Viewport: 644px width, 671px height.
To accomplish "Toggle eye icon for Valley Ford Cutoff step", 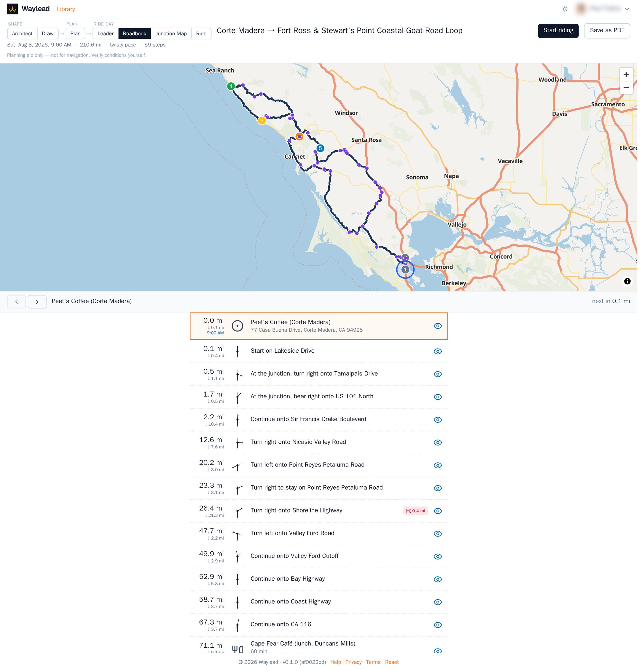I will [438, 557].
